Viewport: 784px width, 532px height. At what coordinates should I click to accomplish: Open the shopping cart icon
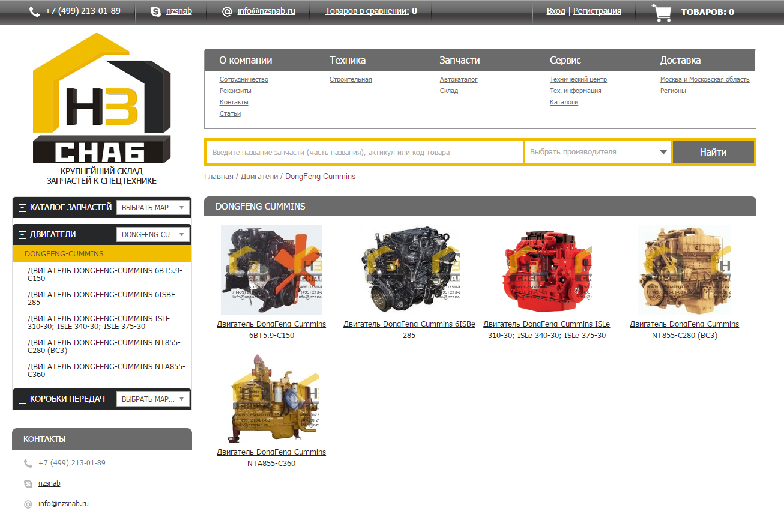click(662, 13)
